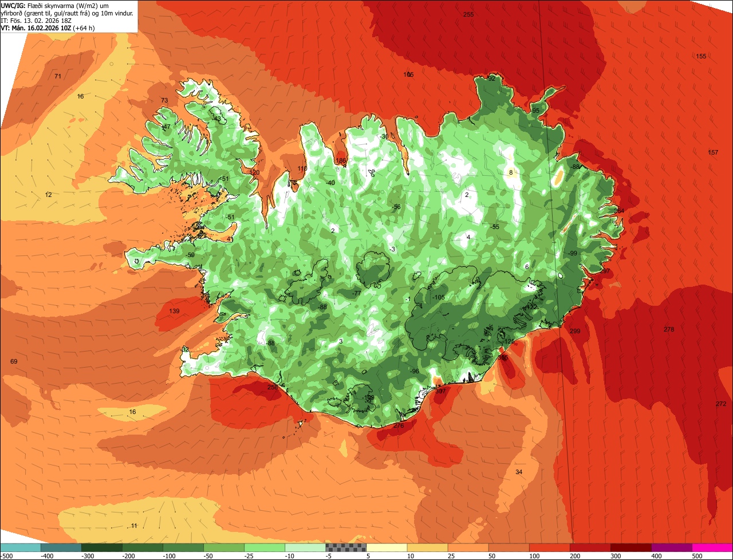
Task: Click the map value 120 in the northwest bay
Action: pos(254,173)
